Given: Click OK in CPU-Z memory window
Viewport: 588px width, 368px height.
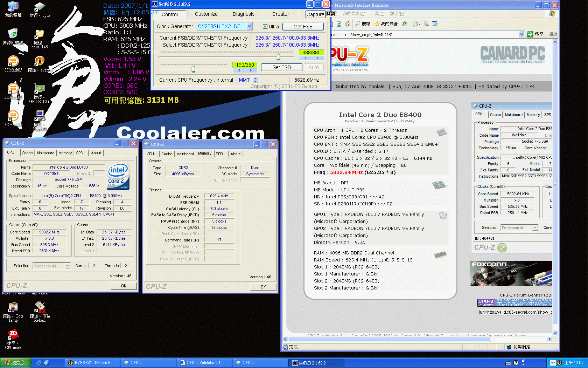Looking at the screenshot, I should coord(263,287).
